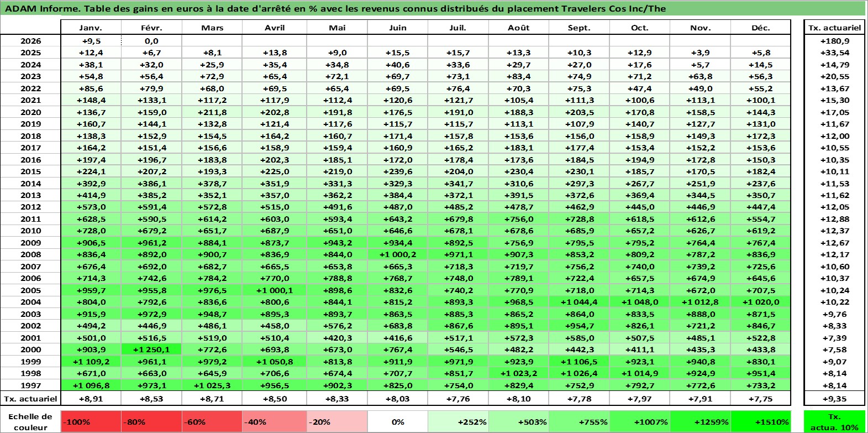Click the '+9,35' overall actuarial rate

[x=834, y=398]
